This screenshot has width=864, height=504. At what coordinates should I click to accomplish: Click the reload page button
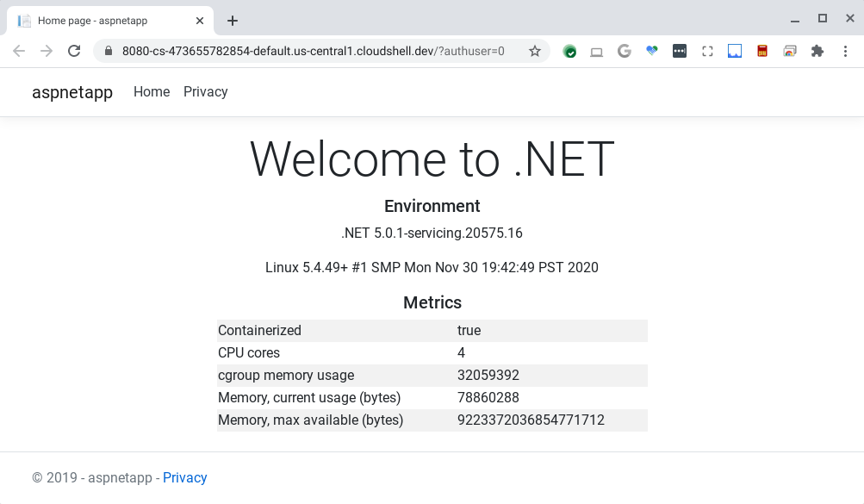pyautogui.click(x=74, y=51)
